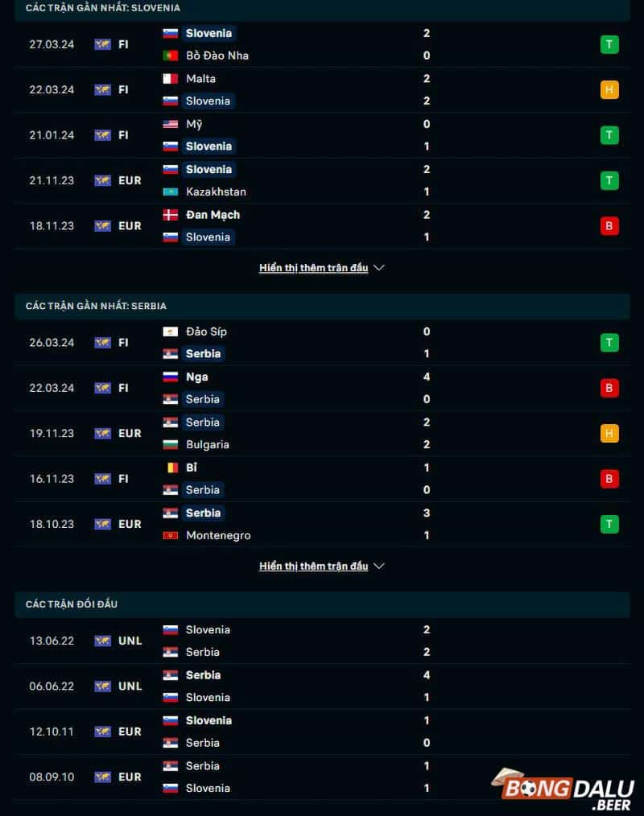Click the USA flag next to Mỹ
Viewport: 644px width, 816px height.
point(170,124)
